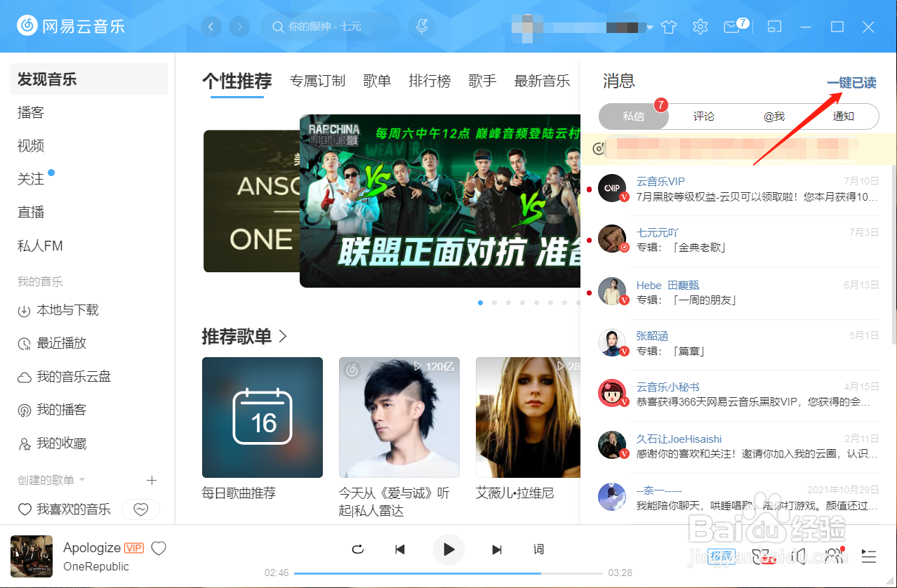
Task: Go back with the navigation arrow
Action: (x=211, y=27)
